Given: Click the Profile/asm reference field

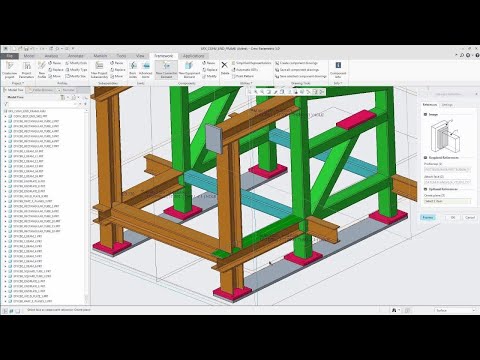Looking at the screenshot, I should [x=447, y=170].
